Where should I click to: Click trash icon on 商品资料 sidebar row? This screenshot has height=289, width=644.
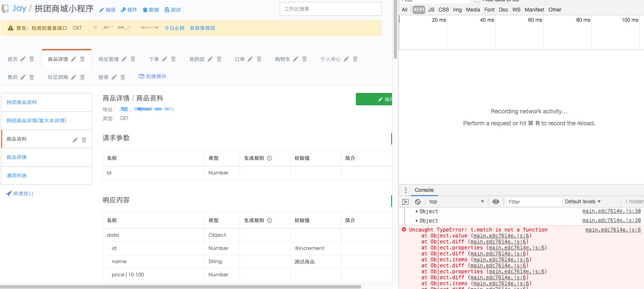click(x=84, y=140)
